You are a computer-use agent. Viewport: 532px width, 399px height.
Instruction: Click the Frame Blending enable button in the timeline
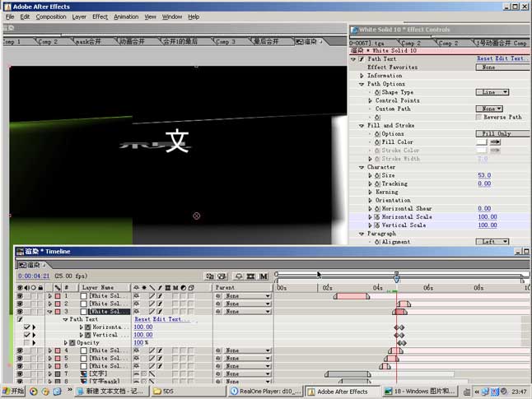pyautogui.click(x=251, y=276)
